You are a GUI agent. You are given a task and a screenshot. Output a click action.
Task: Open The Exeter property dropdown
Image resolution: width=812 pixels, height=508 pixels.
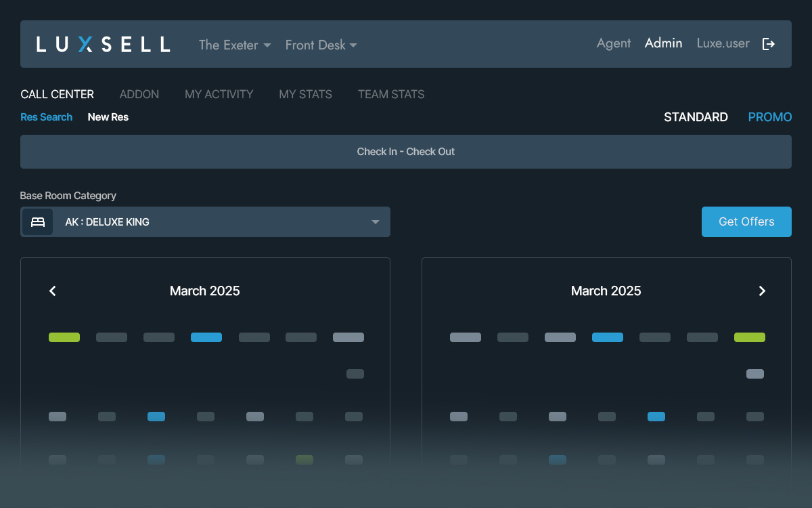234,45
